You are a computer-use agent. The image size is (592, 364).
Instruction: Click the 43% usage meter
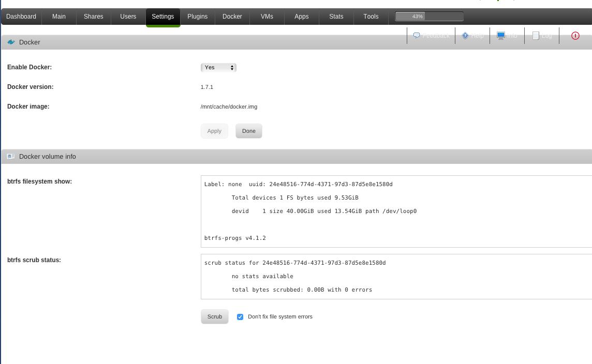pos(428,16)
